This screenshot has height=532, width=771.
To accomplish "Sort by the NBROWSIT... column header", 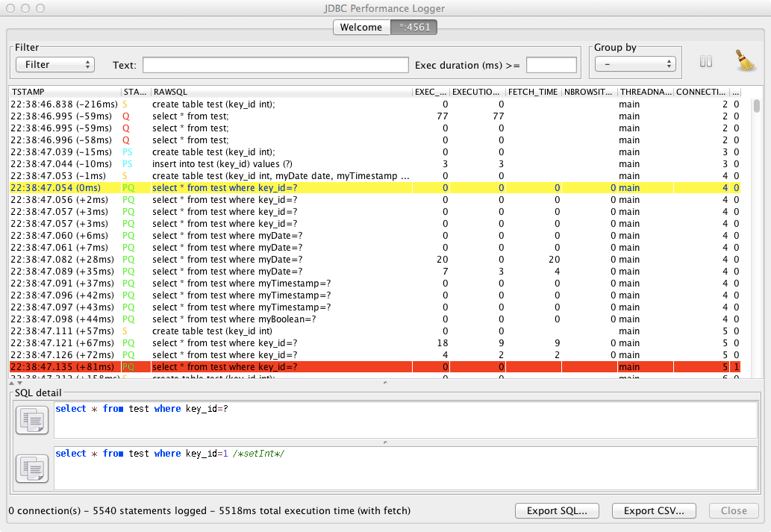I will [590, 92].
